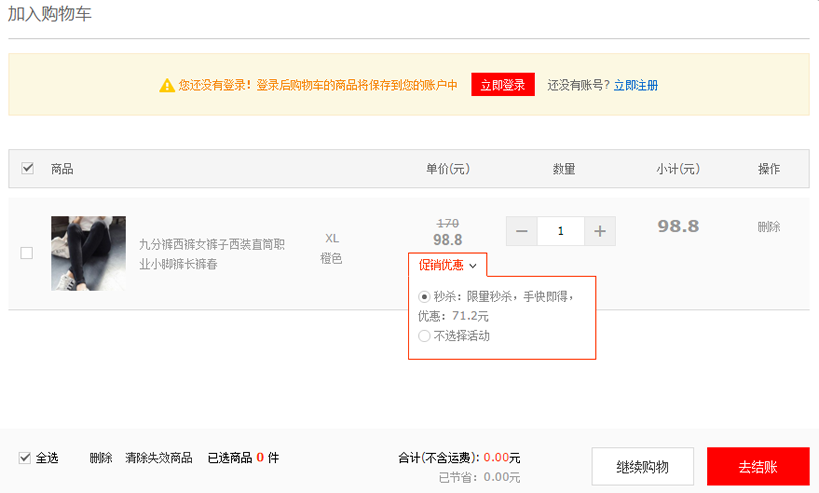The image size is (819, 493).
Task: Toggle the header select-all checkbox
Action: 27,168
